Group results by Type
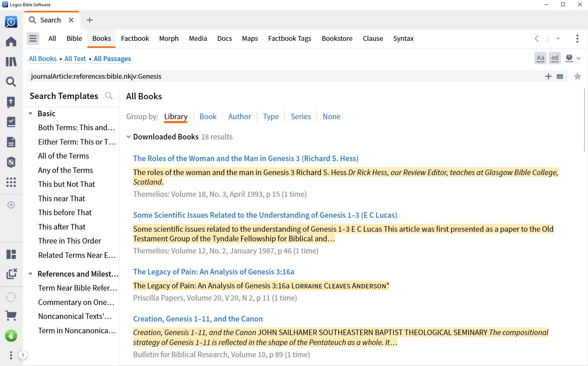 [271, 117]
